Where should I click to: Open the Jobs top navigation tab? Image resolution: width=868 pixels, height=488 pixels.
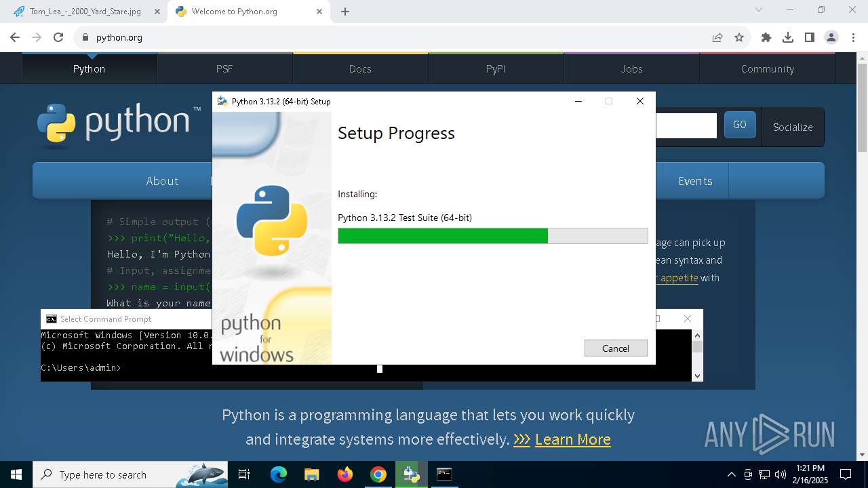tap(631, 68)
